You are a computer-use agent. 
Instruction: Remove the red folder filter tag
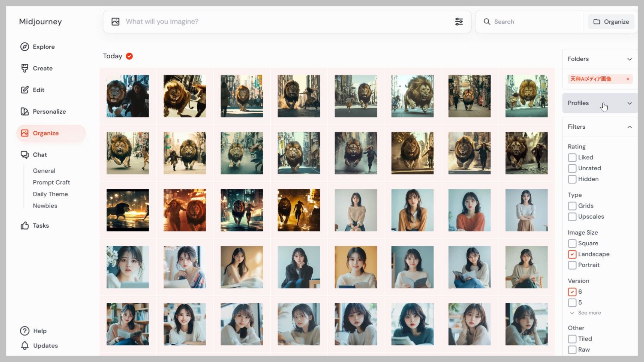[x=628, y=79]
